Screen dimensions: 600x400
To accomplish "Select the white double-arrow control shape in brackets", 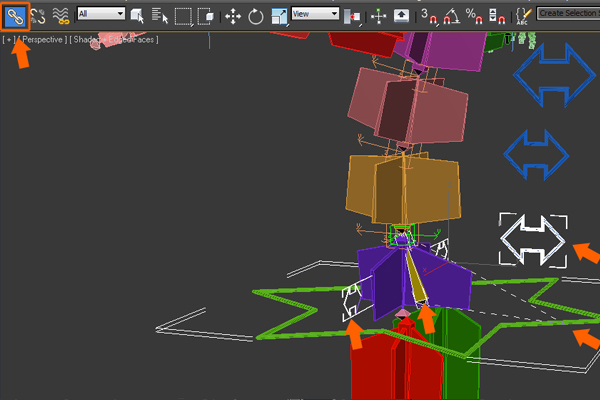I will coord(533,240).
